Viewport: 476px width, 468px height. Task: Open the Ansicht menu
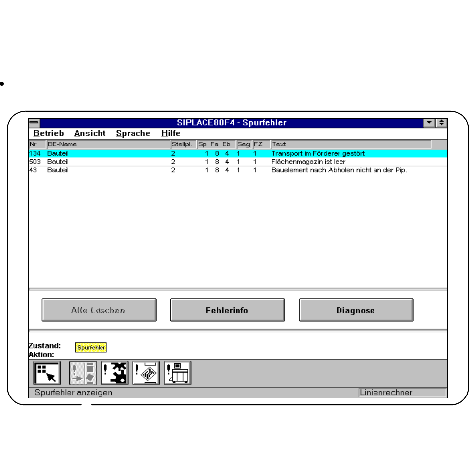click(x=90, y=133)
